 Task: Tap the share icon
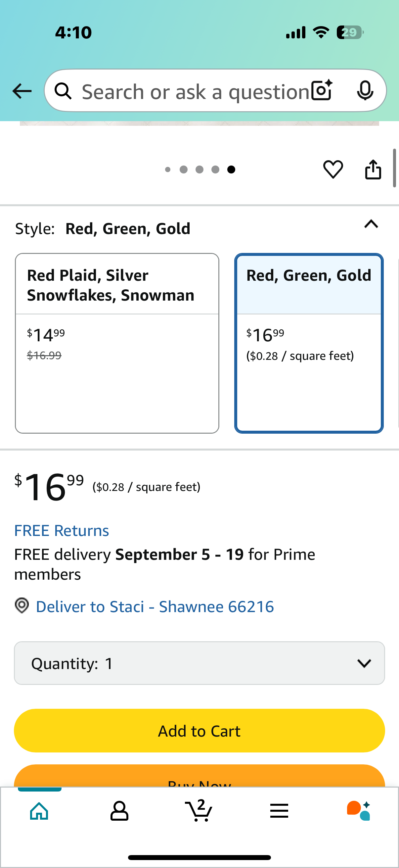373,169
